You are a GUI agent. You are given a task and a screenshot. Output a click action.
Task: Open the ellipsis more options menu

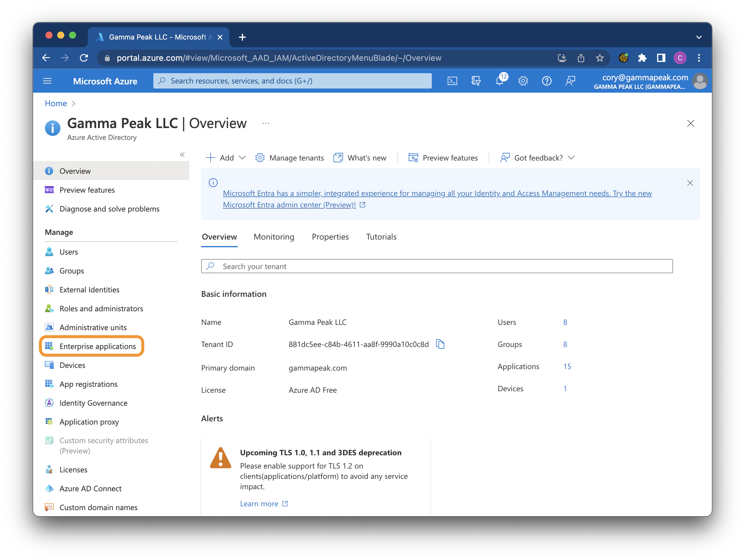pyautogui.click(x=266, y=123)
